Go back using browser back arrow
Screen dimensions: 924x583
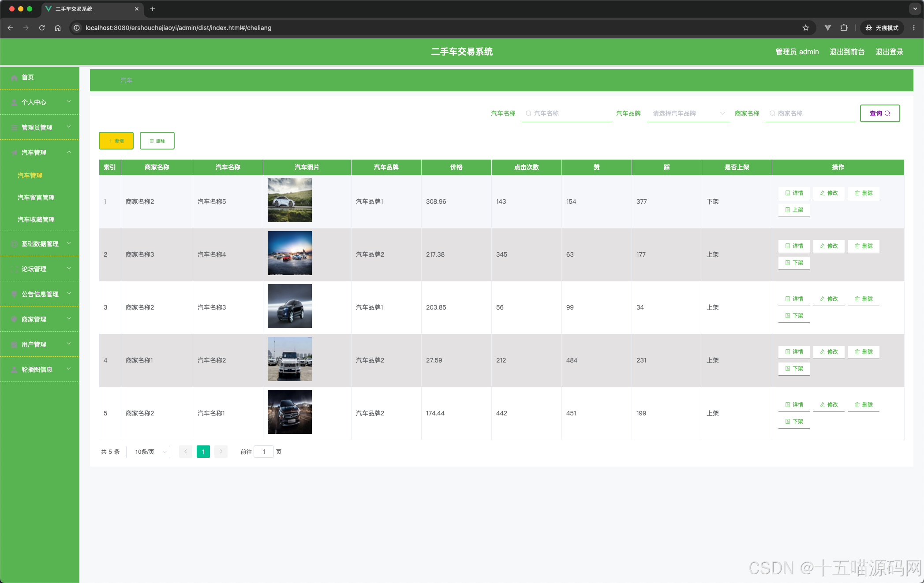pyautogui.click(x=10, y=28)
